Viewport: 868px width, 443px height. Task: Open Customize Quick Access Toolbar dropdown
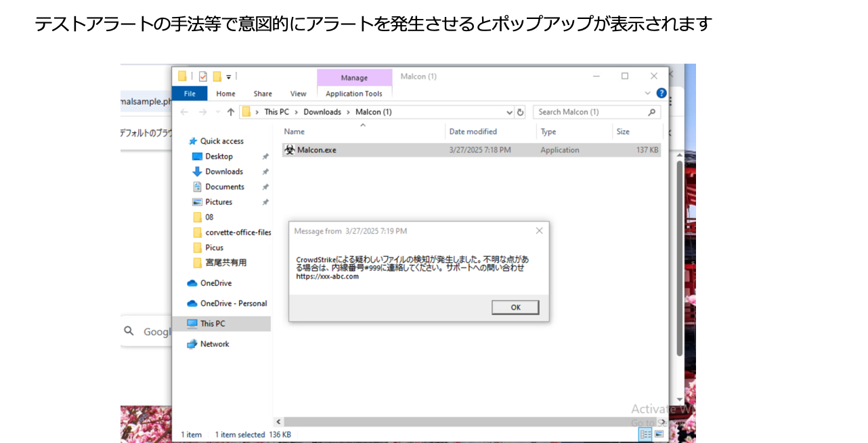pos(229,77)
